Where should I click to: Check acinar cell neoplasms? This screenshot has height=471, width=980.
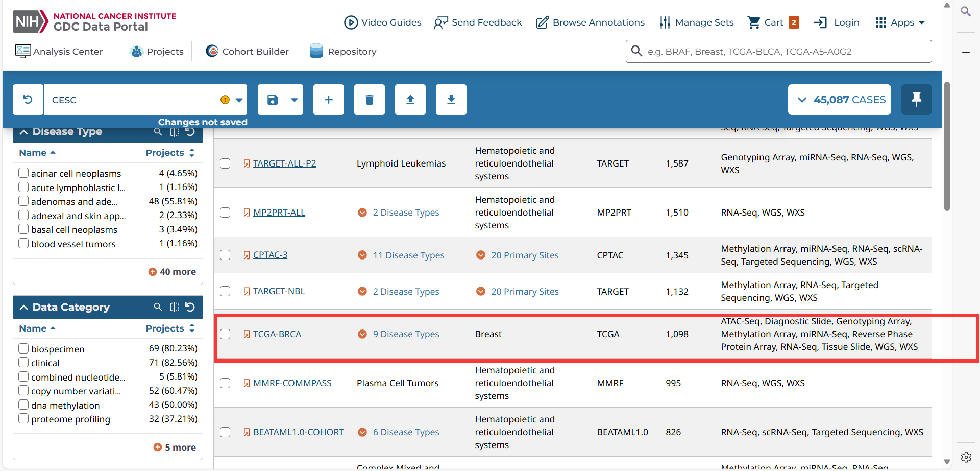(23, 173)
